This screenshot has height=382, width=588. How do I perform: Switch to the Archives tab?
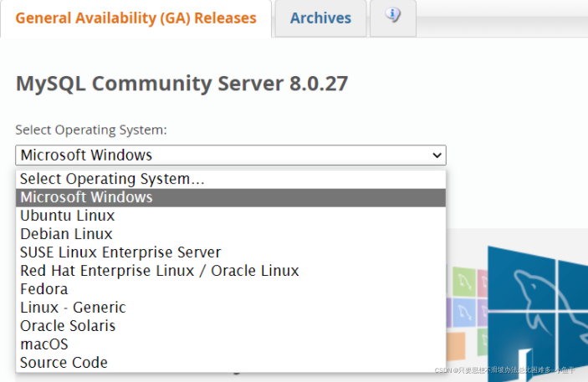(320, 18)
